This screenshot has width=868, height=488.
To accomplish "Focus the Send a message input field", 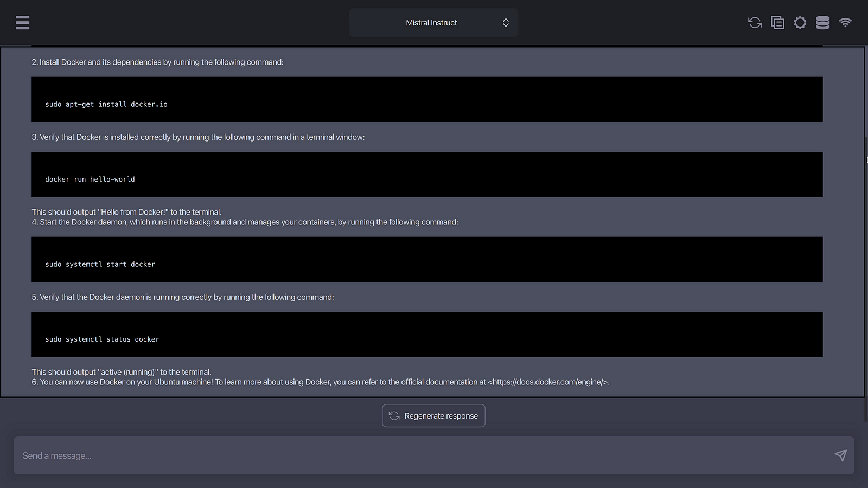I will (423, 455).
